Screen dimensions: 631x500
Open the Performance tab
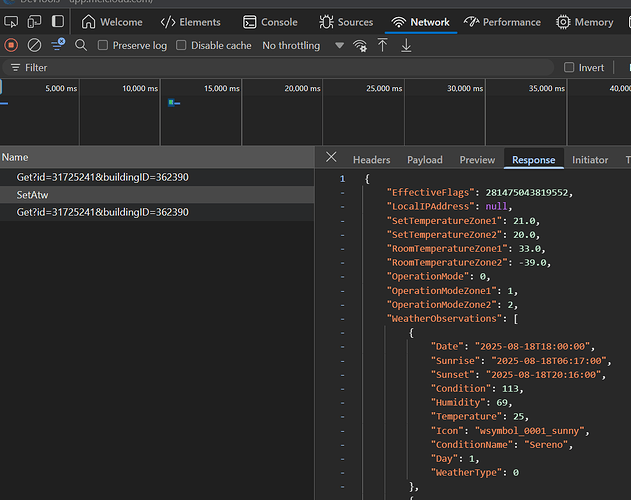(502, 22)
